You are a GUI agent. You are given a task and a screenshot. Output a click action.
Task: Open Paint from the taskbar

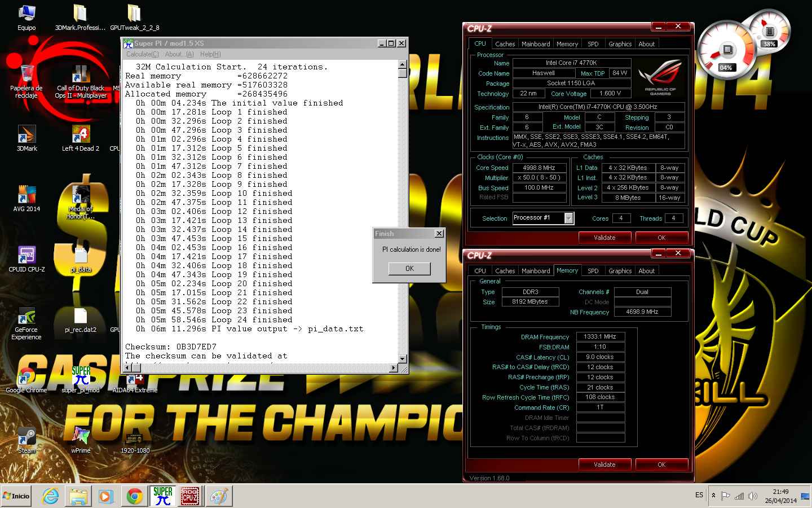click(x=218, y=496)
